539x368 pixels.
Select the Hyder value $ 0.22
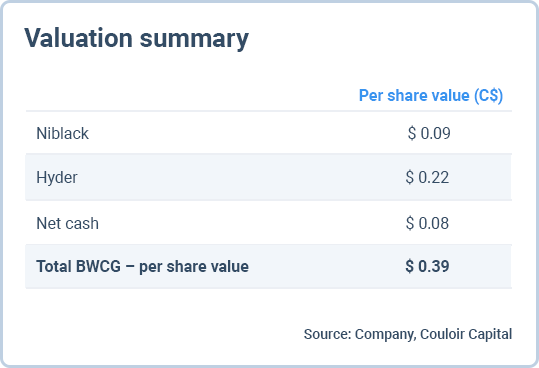[427, 177]
